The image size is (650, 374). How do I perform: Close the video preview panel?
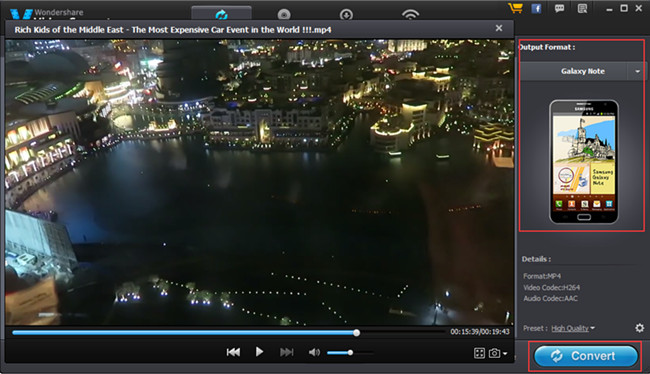coord(499,28)
